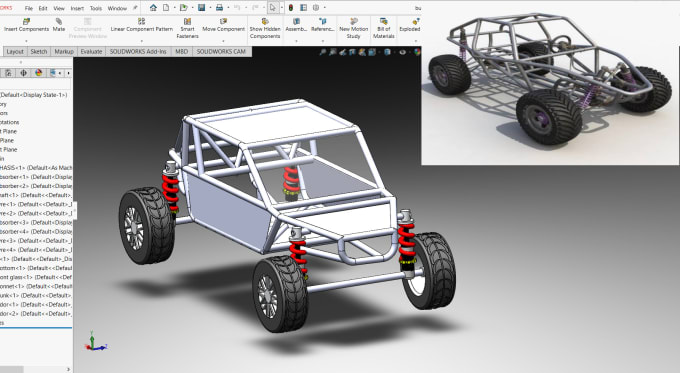This screenshot has width=680, height=373.
Task: Expand the Move Component dropdown arrow
Action: (x=223, y=41)
